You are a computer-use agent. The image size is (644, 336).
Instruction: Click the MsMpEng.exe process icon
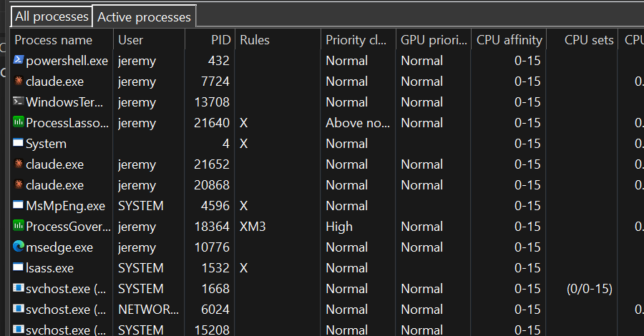click(19, 204)
